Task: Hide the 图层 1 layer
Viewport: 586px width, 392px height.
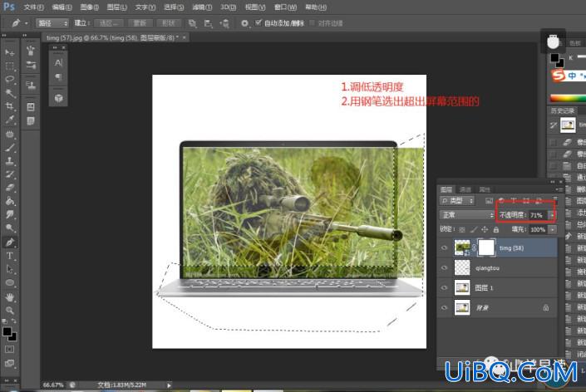Action: pyautogui.click(x=445, y=288)
